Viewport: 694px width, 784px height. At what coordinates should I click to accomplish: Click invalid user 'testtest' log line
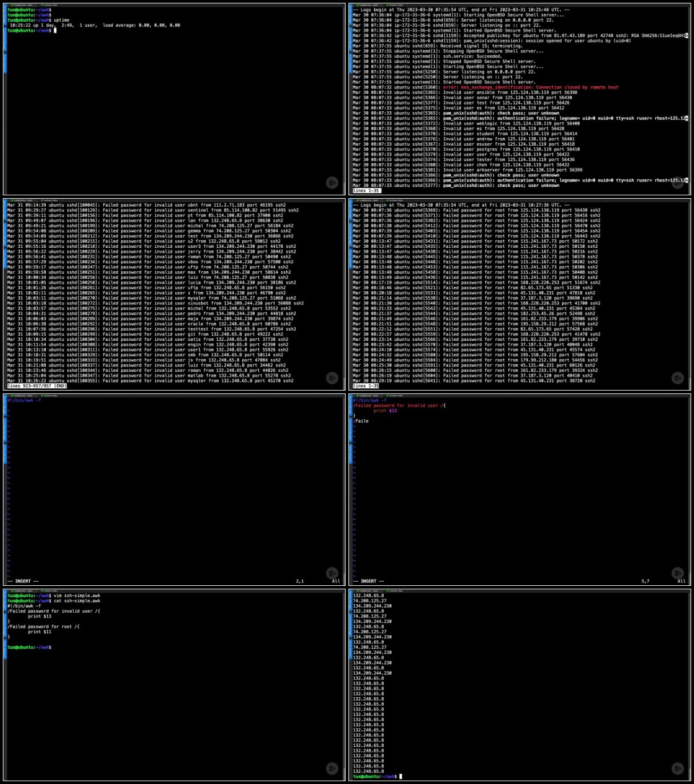tap(151, 329)
